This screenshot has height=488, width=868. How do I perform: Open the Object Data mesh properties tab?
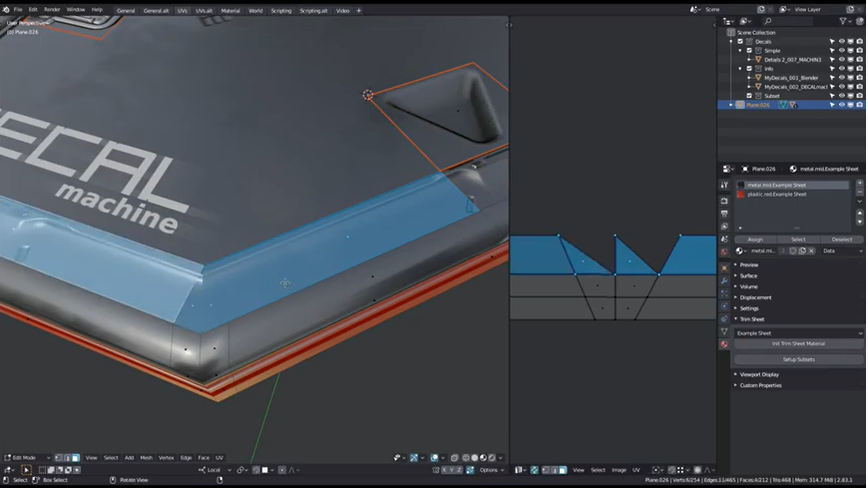pyautogui.click(x=724, y=331)
